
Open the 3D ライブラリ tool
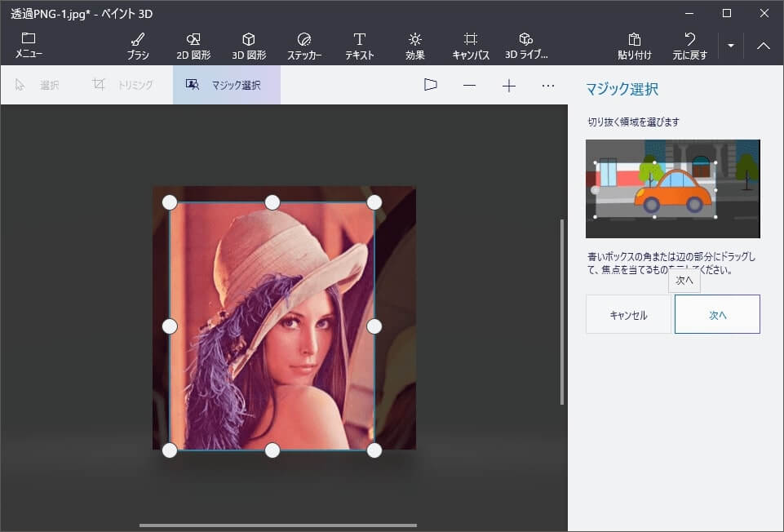click(526, 47)
